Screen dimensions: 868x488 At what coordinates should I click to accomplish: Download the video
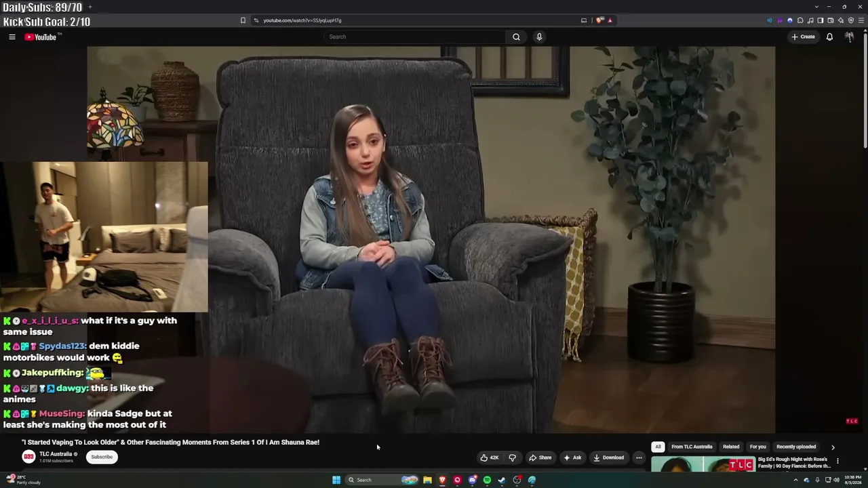(608, 457)
